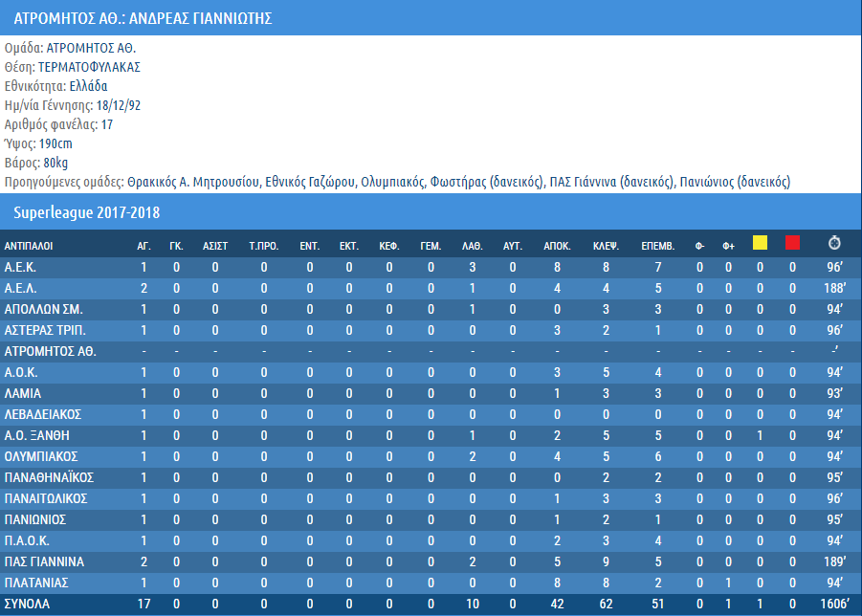Select the Α.Ε.Λ. opponent row

coord(431,289)
